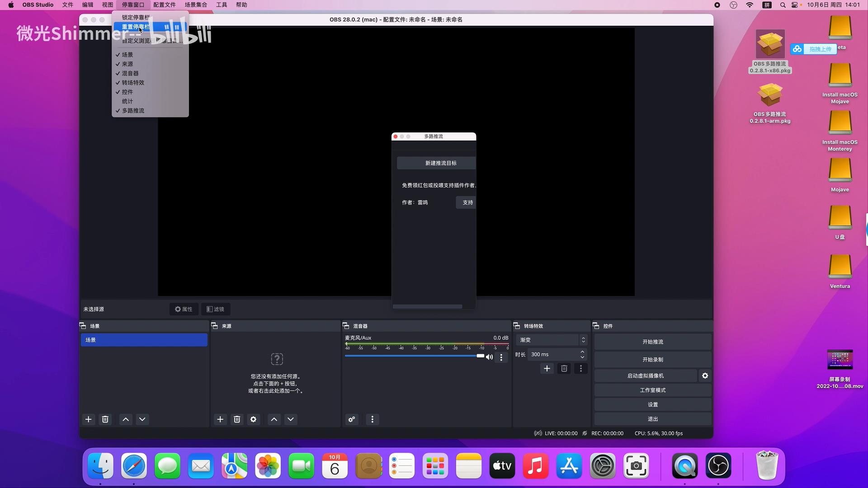868x488 pixels.
Task: Move scene down with arrow icon
Action: click(x=142, y=419)
